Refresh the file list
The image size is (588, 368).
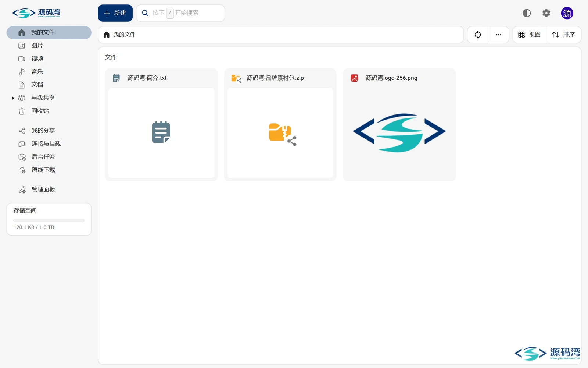[478, 35]
